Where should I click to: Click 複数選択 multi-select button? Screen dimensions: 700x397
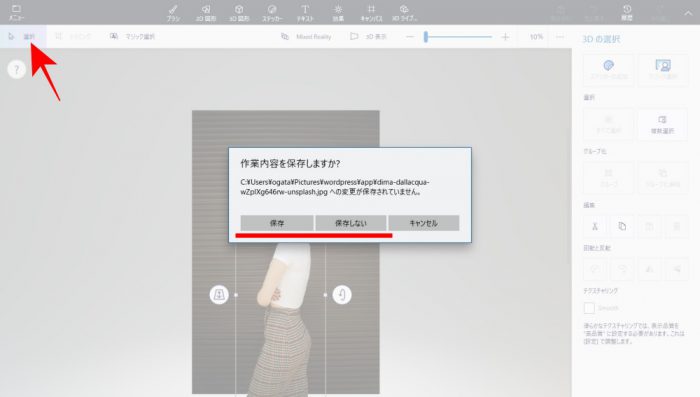pyautogui.click(x=663, y=124)
